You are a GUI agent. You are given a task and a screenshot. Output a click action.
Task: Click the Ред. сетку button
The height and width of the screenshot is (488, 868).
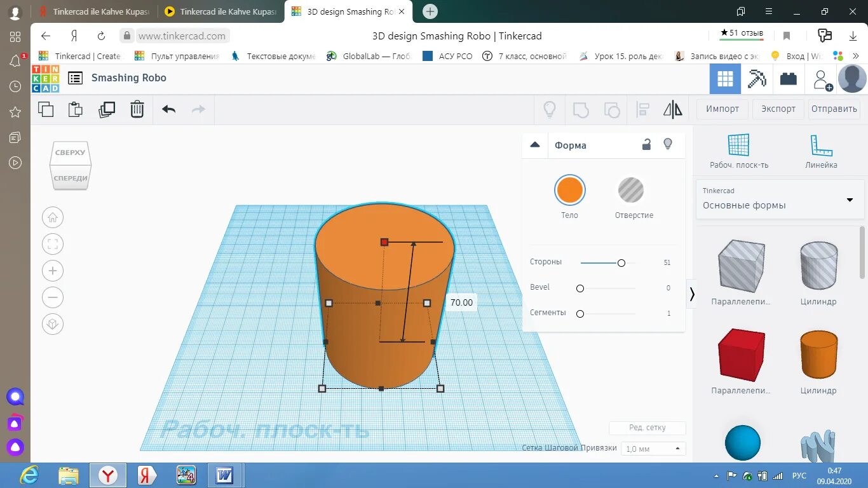648,428
